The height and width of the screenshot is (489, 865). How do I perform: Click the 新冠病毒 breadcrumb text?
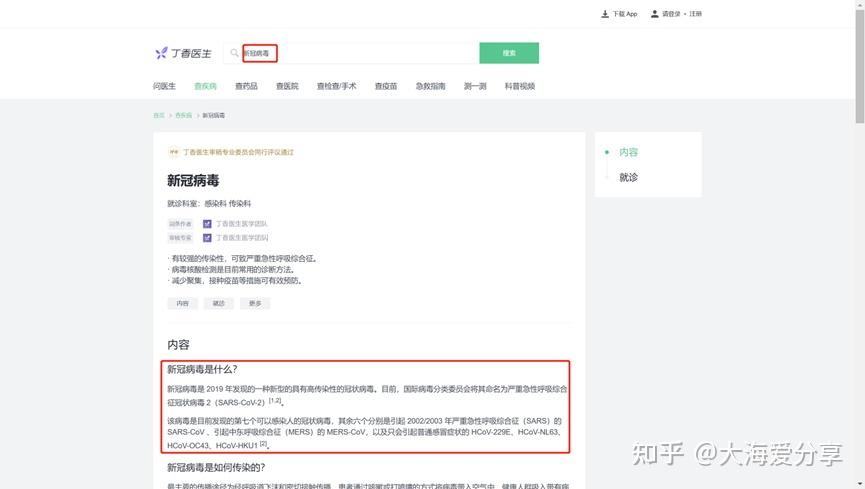pos(213,115)
